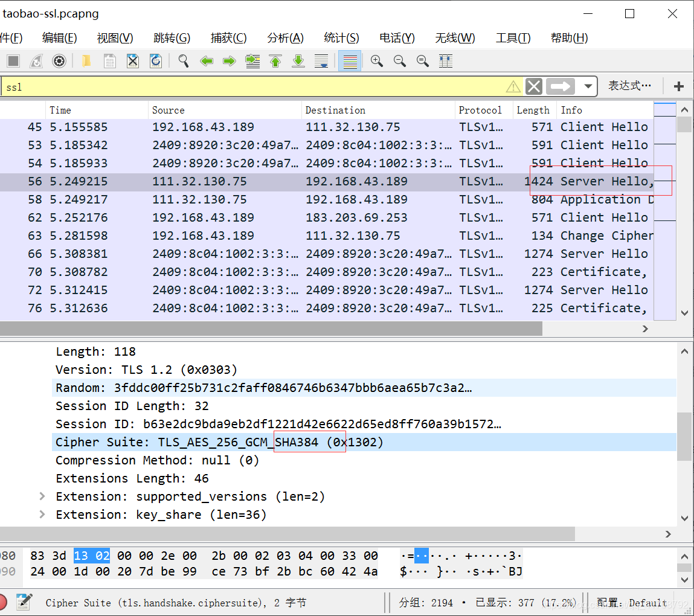Screen dimensions: 694x616
Task: Zoom in on packet list text
Action: [x=377, y=60]
